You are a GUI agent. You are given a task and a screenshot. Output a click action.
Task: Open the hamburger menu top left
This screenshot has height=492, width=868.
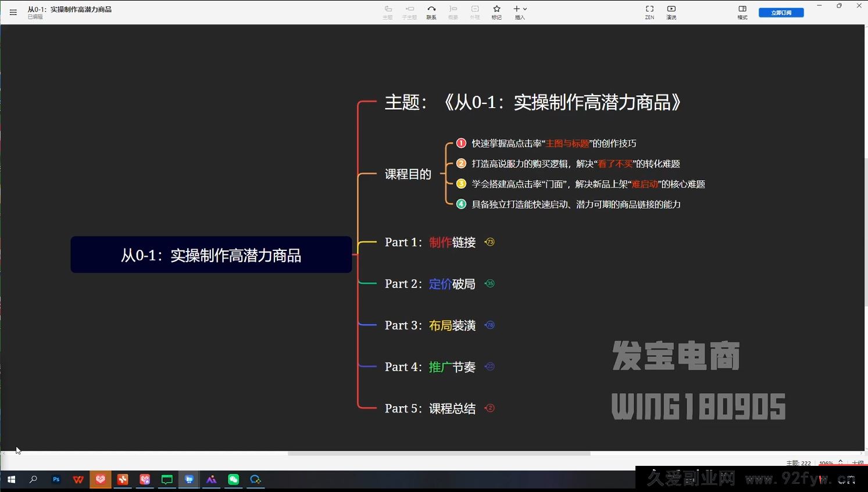click(x=13, y=12)
